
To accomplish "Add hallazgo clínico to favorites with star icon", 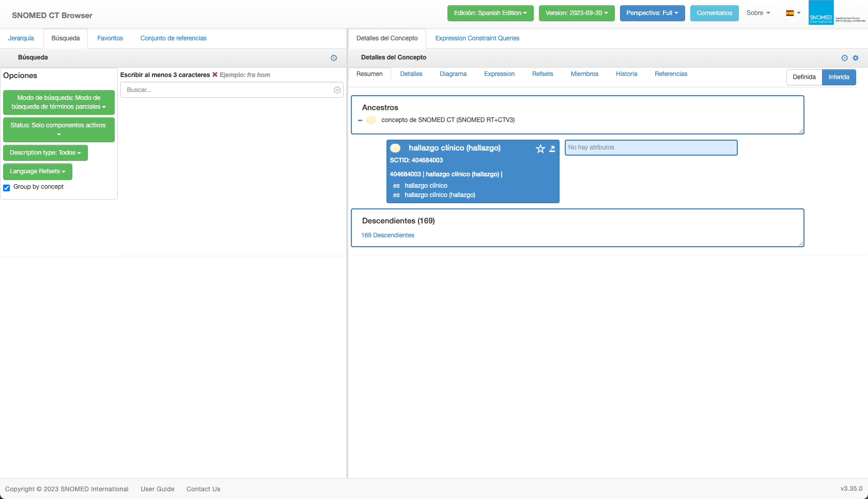I will click(x=540, y=149).
